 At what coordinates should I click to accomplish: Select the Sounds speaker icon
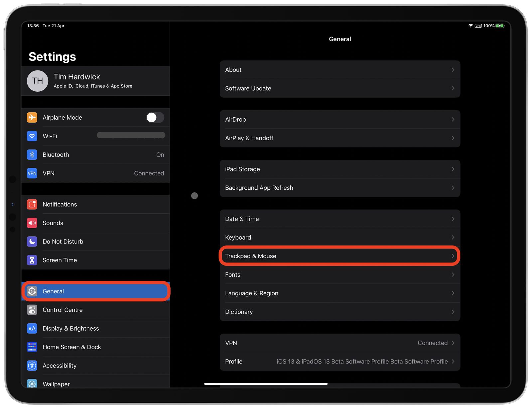32,223
